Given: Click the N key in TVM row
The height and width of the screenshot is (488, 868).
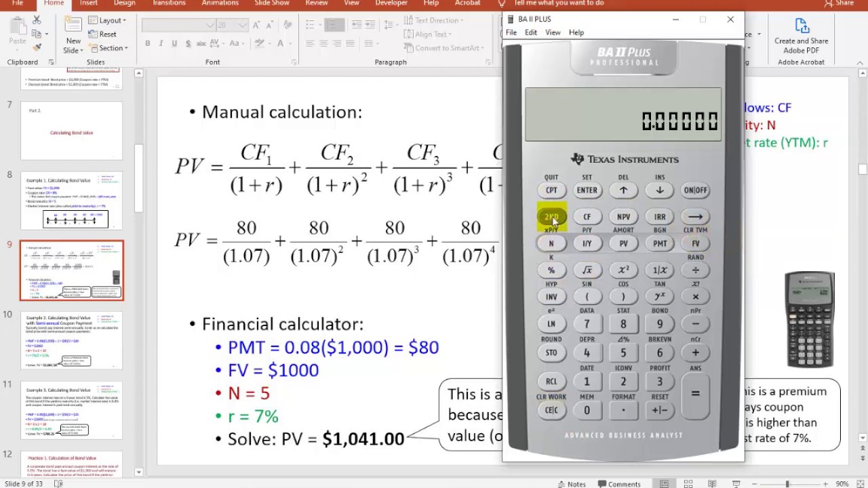Looking at the screenshot, I should click(x=551, y=243).
